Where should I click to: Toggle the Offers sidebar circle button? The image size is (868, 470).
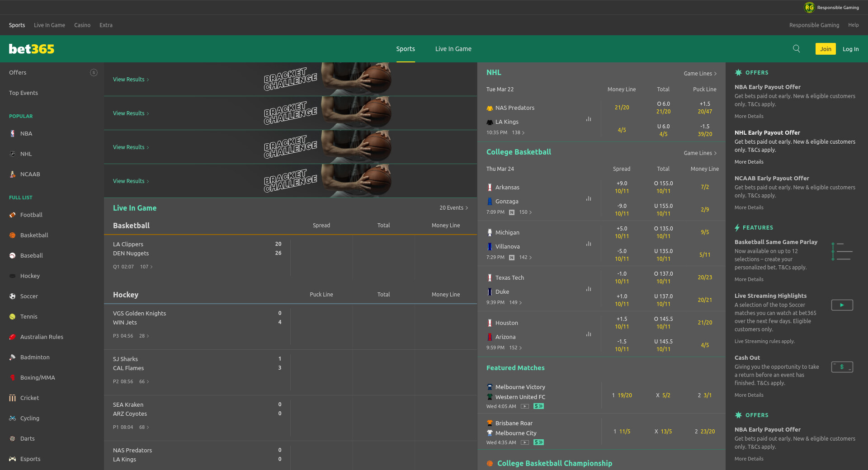tap(94, 73)
